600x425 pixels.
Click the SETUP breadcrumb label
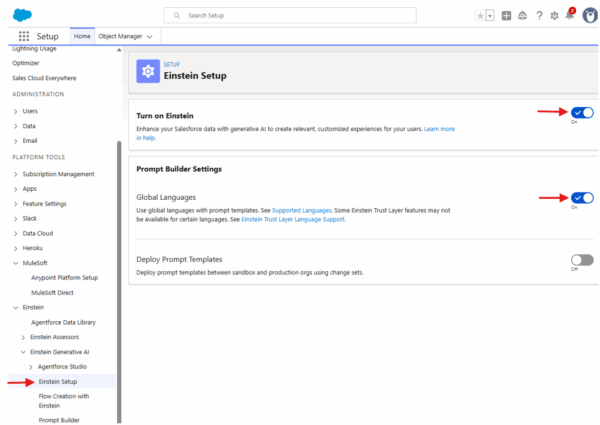171,64
